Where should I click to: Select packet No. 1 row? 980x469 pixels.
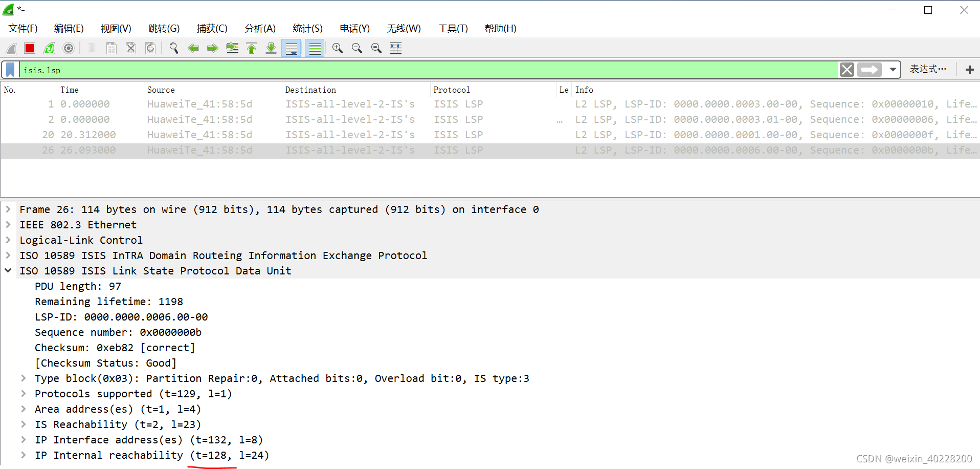pos(490,104)
